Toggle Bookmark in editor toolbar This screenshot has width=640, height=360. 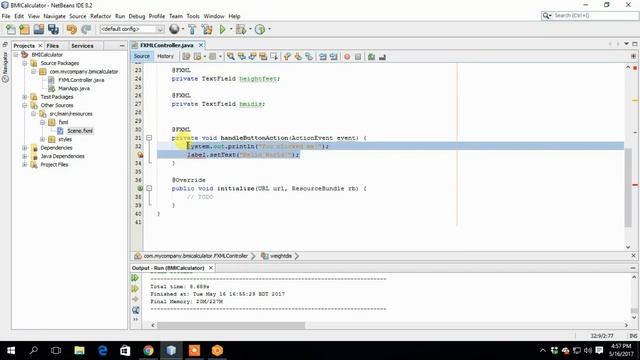click(x=309, y=57)
